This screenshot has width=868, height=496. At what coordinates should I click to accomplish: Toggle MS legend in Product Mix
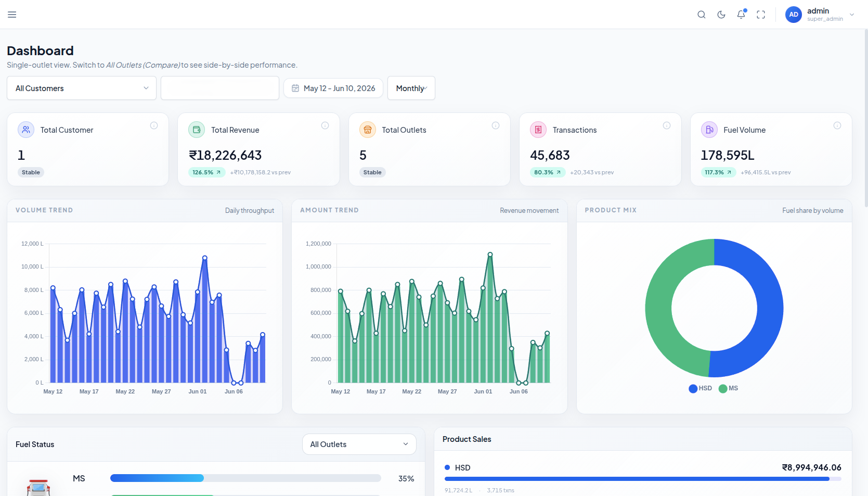pos(728,388)
